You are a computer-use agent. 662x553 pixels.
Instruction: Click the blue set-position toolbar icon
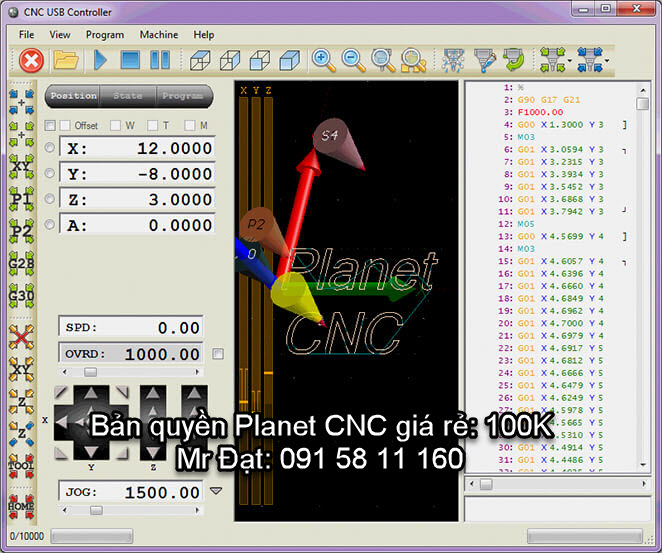(x=589, y=60)
